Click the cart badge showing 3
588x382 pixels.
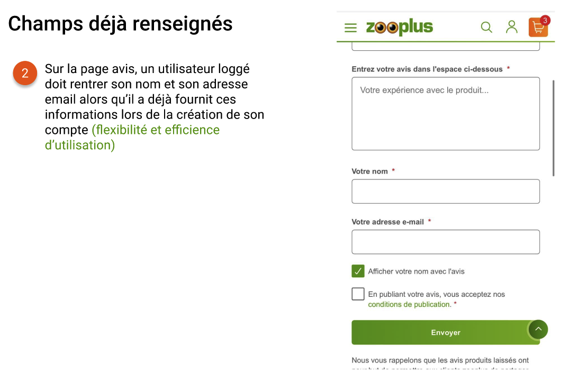click(x=545, y=20)
